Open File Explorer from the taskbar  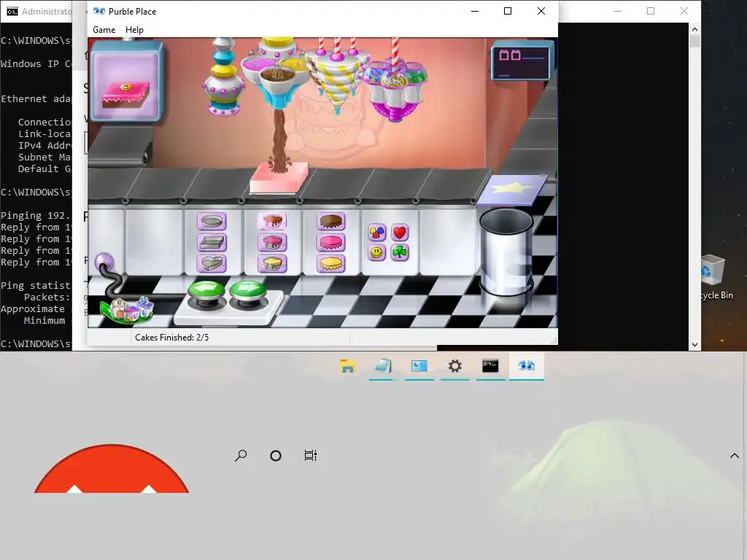pyautogui.click(x=348, y=366)
